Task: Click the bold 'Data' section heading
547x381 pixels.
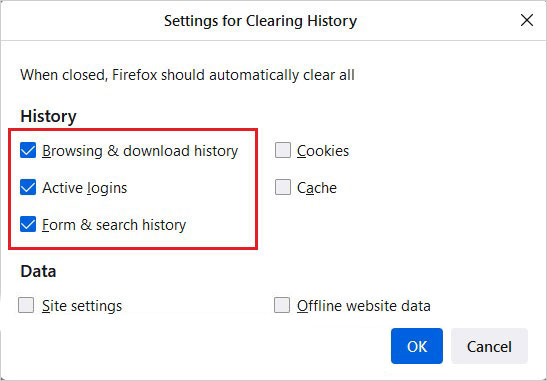Action: [x=38, y=271]
